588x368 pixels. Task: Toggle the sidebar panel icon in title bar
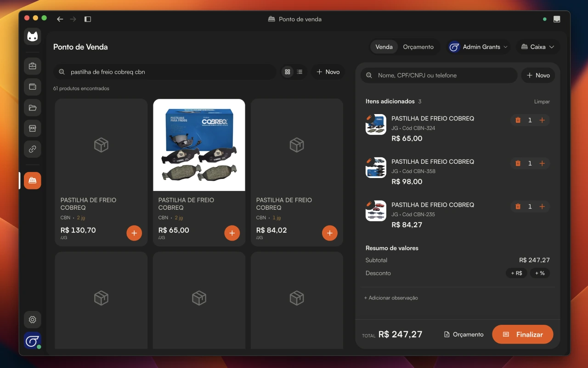[x=88, y=19]
